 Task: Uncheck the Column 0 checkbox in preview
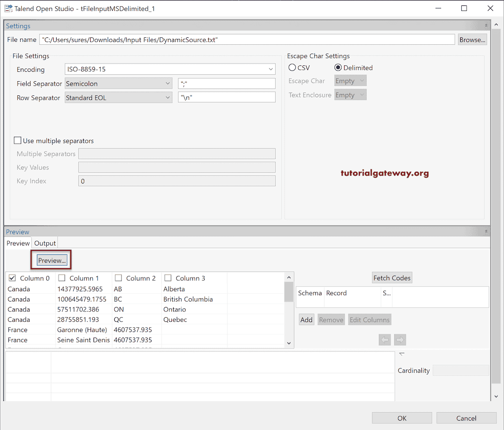pos(12,277)
